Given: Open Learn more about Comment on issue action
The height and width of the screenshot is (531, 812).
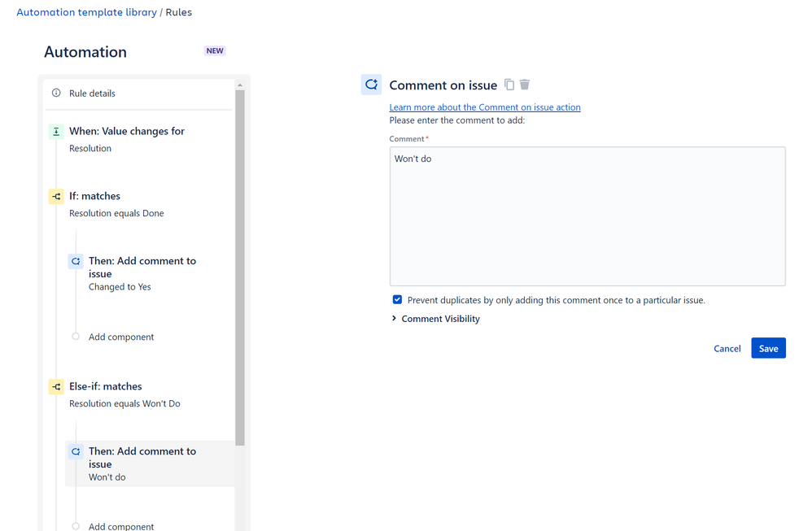Looking at the screenshot, I should [x=485, y=107].
